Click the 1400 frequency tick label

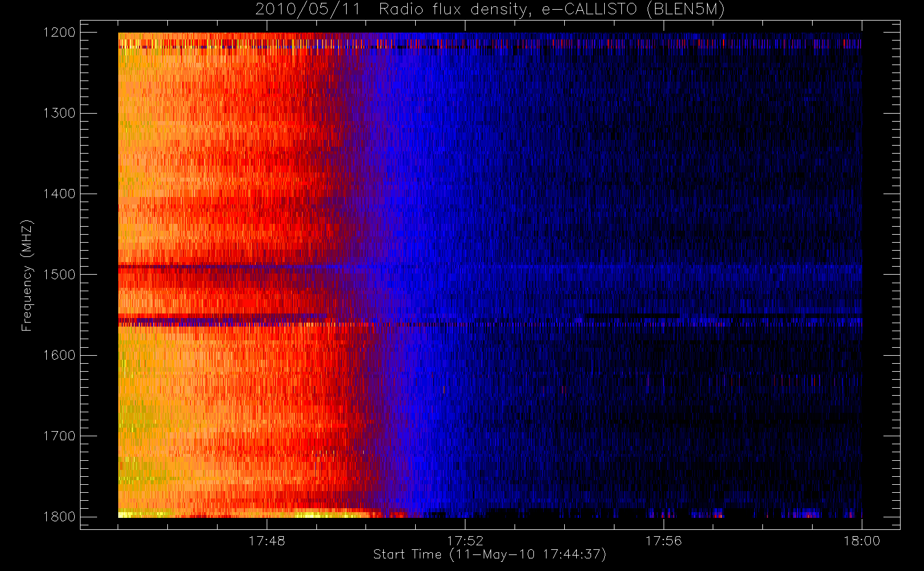[x=59, y=194]
